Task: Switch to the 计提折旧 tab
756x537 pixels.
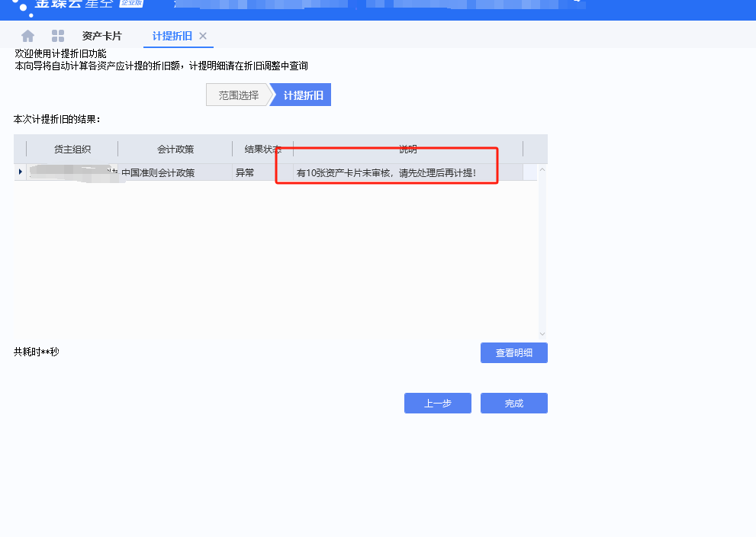Action: coord(172,35)
